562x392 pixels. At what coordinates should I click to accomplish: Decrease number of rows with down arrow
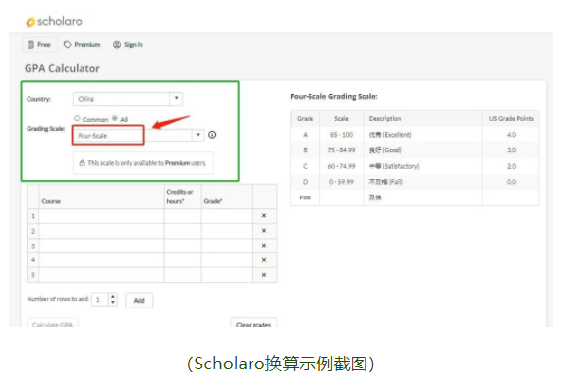point(113,302)
